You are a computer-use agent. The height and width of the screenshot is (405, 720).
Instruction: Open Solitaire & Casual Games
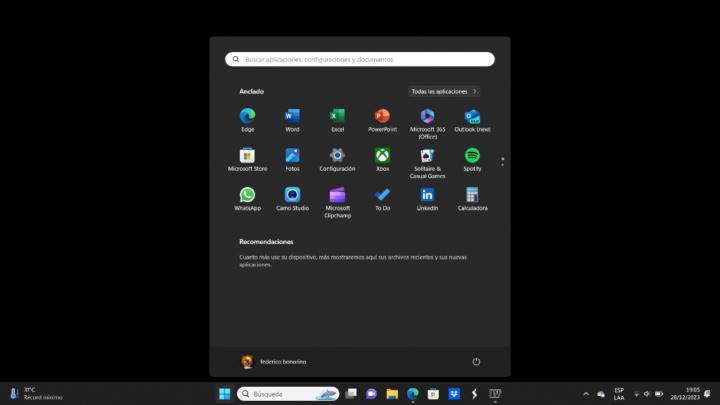(428, 162)
